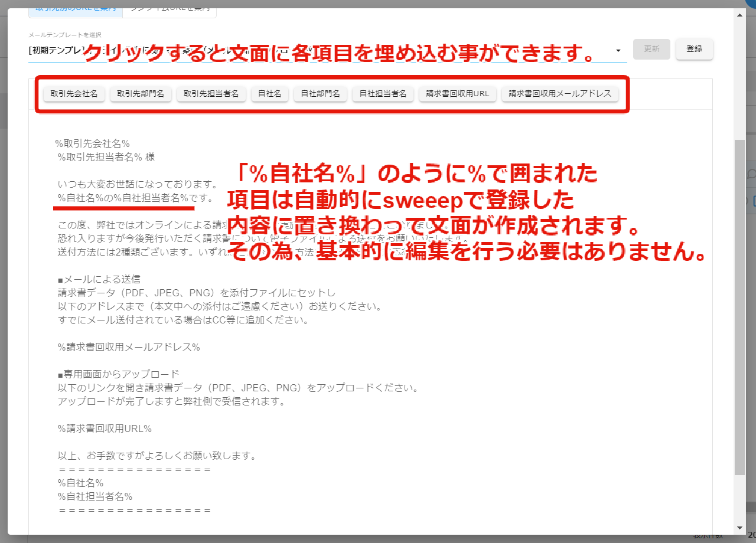Click the line %取引先担当者名% 様
Viewport: 756px width, 543px height.
(106, 157)
